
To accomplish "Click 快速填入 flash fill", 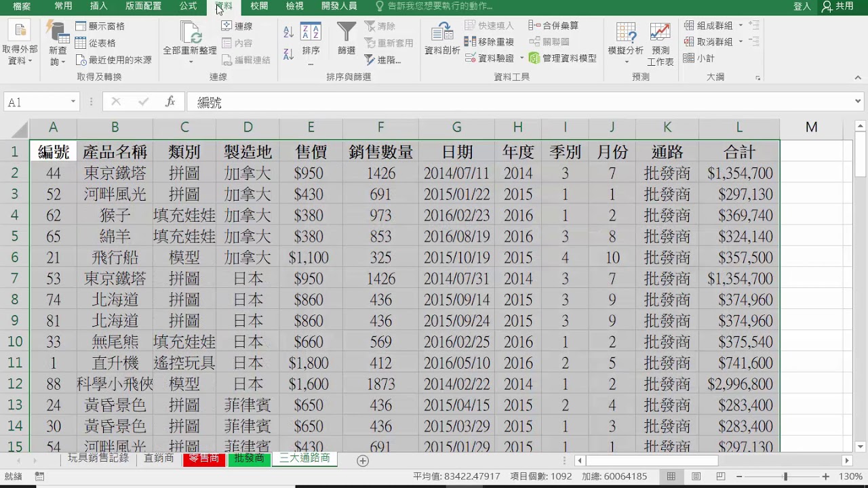I will [x=489, y=25].
